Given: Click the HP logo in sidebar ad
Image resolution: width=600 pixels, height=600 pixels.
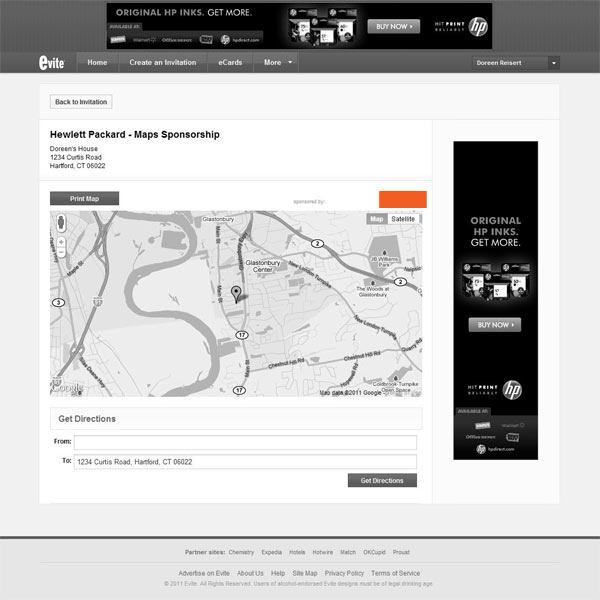Looking at the screenshot, I should pos(512,390).
